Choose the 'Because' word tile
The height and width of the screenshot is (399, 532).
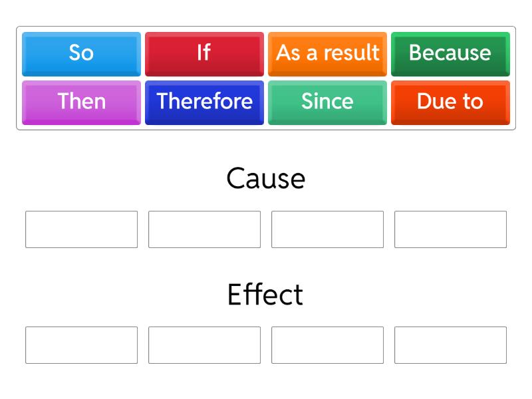tap(450, 53)
